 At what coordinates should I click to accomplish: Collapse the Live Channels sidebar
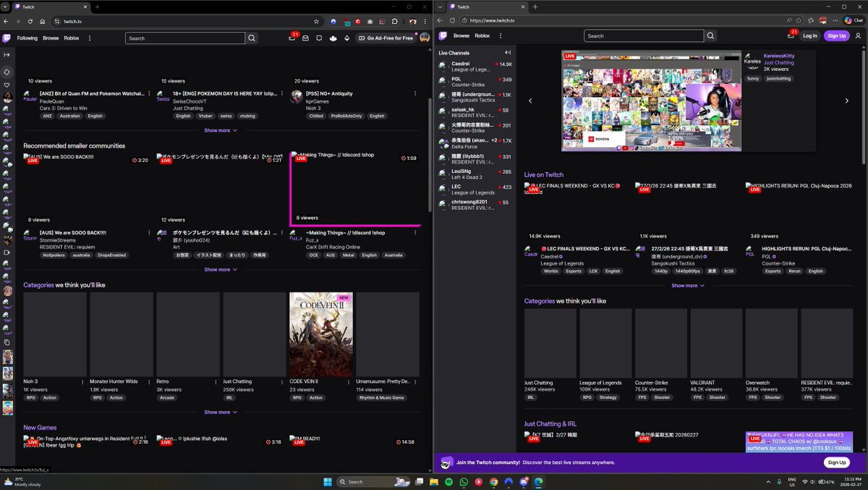click(508, 52)
